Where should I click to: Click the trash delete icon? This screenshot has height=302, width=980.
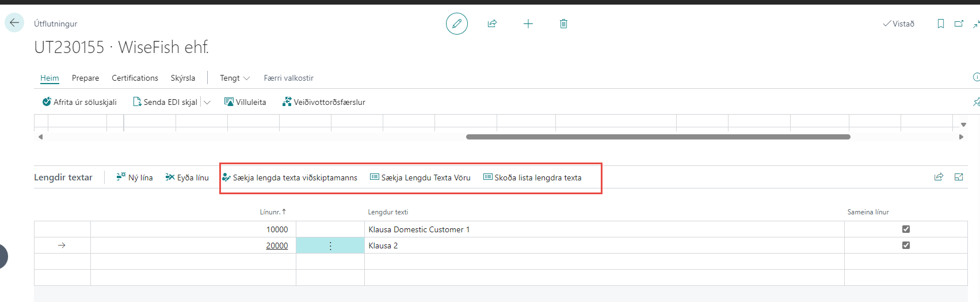(x=563, y=24)
